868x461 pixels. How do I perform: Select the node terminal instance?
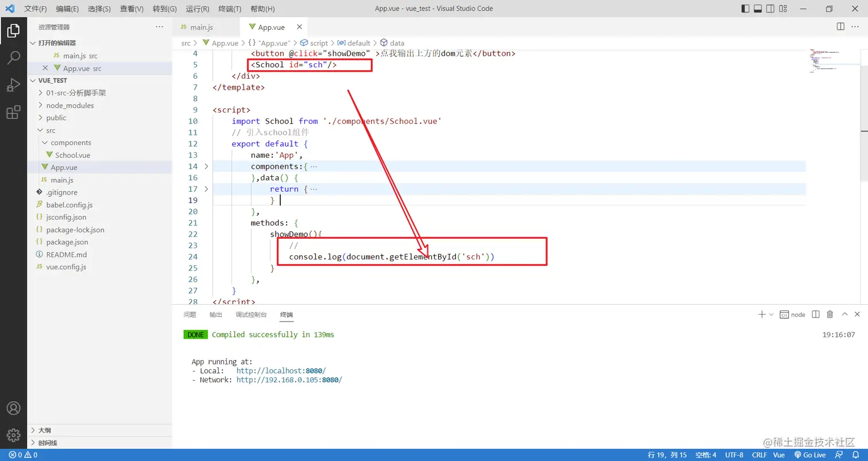click(792, 315)
